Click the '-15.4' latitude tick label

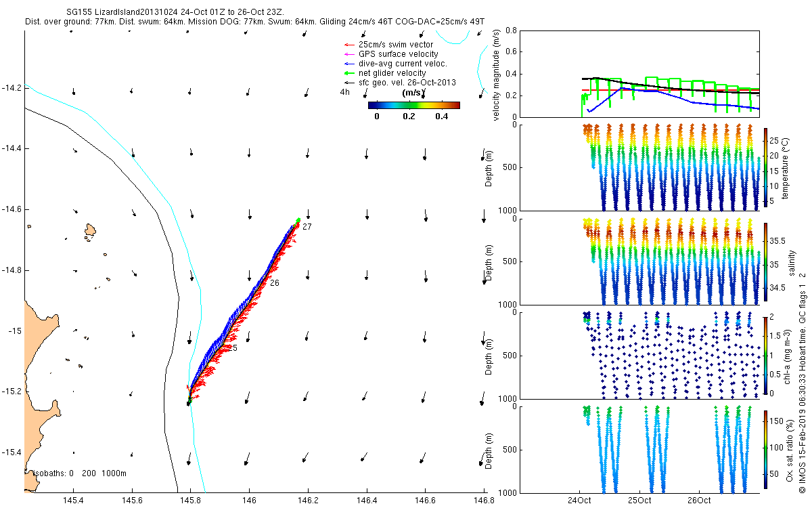[x=12, y=452]
